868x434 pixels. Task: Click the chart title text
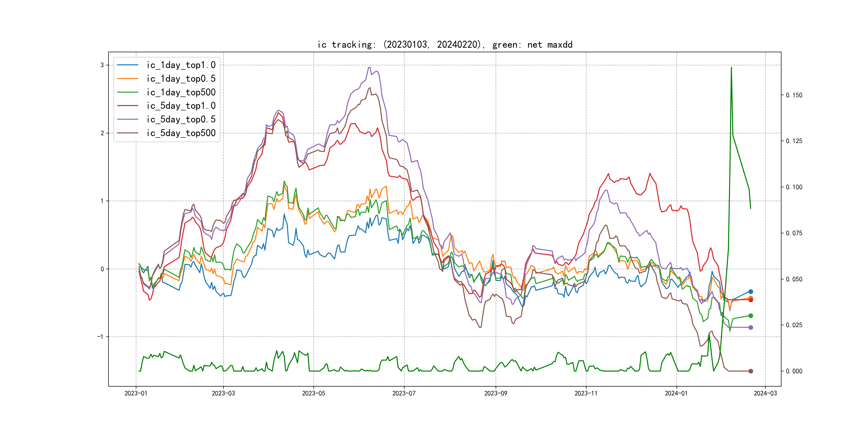click(445, 45)
